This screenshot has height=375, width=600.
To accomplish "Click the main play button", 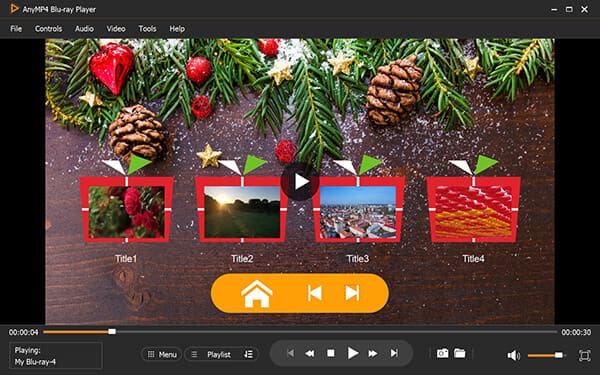I will pos(352,353).
